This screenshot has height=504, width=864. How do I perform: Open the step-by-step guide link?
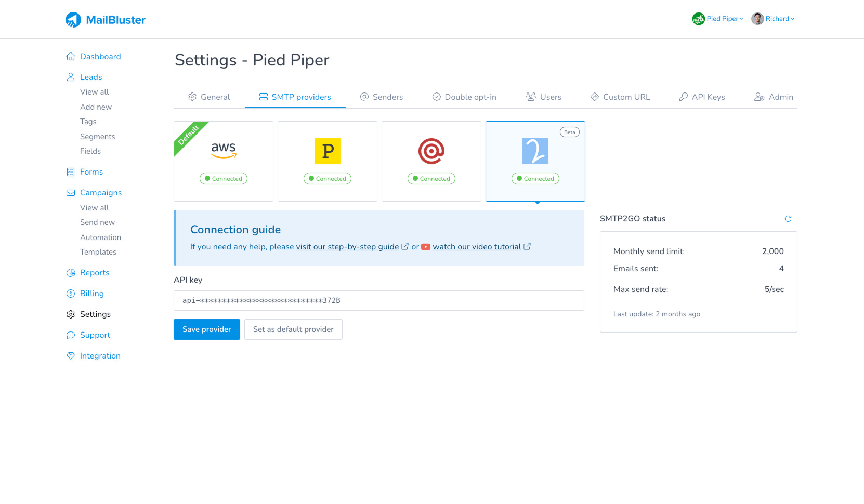tap(347, 247)
